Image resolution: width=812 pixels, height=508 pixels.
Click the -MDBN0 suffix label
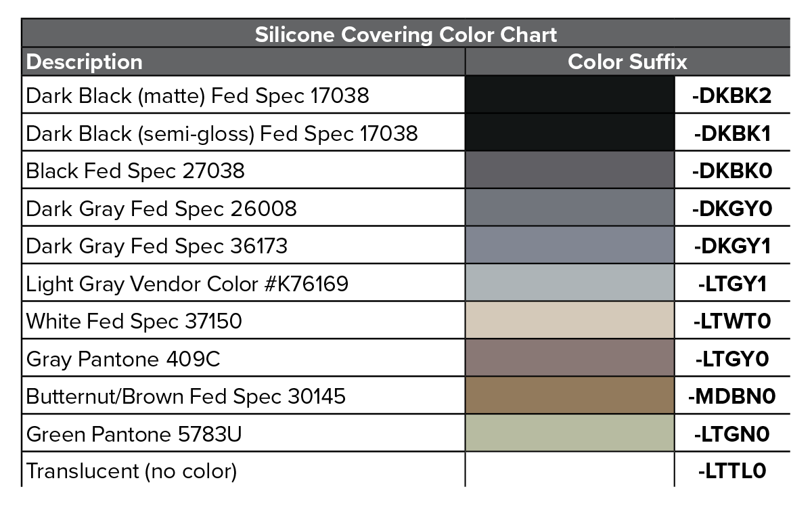(731, 396)
